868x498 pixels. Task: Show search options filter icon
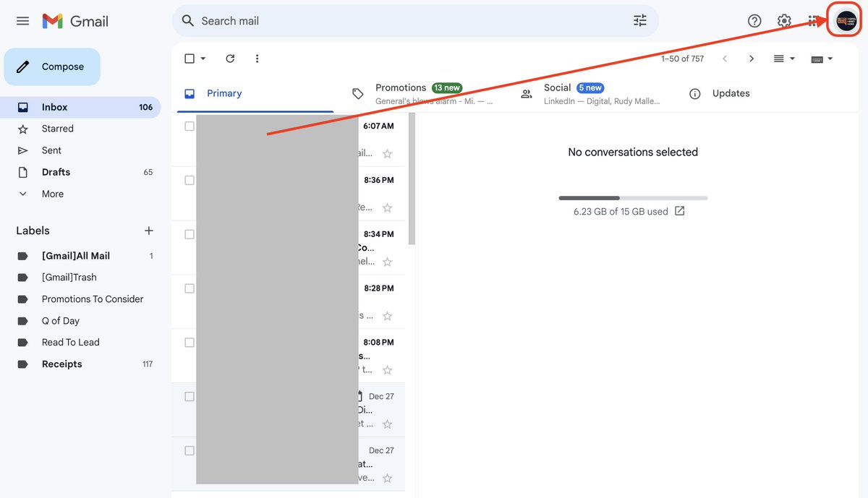(x=640, y=21)
